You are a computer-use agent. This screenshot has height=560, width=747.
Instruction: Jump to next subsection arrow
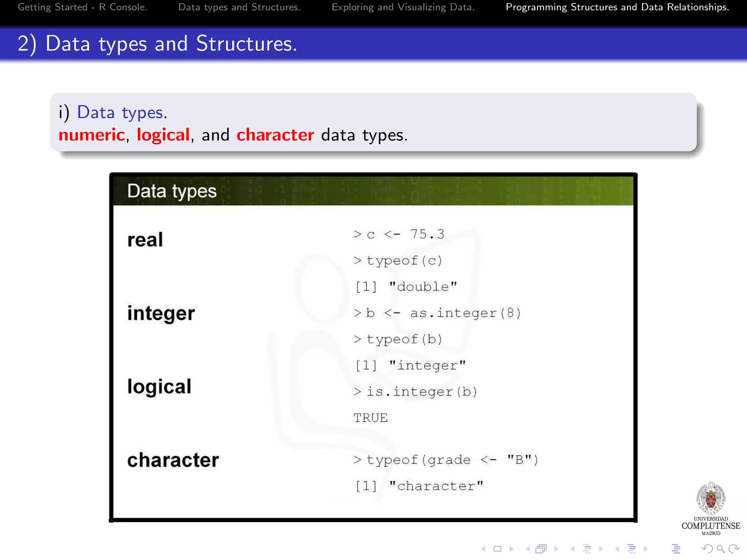click(601, 549)
